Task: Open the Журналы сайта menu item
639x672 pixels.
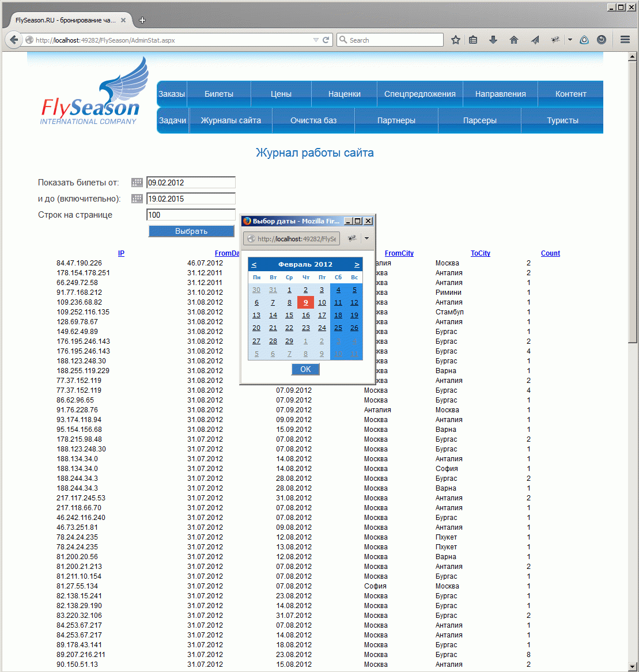Action: 230,120
